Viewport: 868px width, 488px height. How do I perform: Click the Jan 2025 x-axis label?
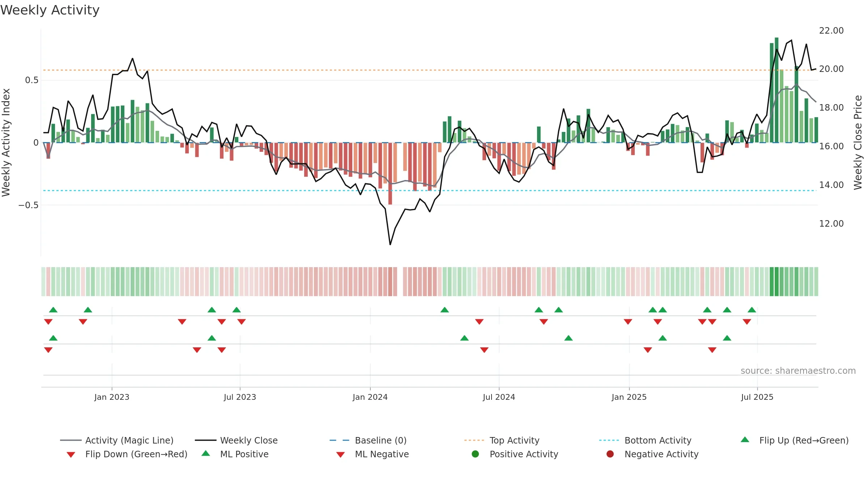click(629, 397)
